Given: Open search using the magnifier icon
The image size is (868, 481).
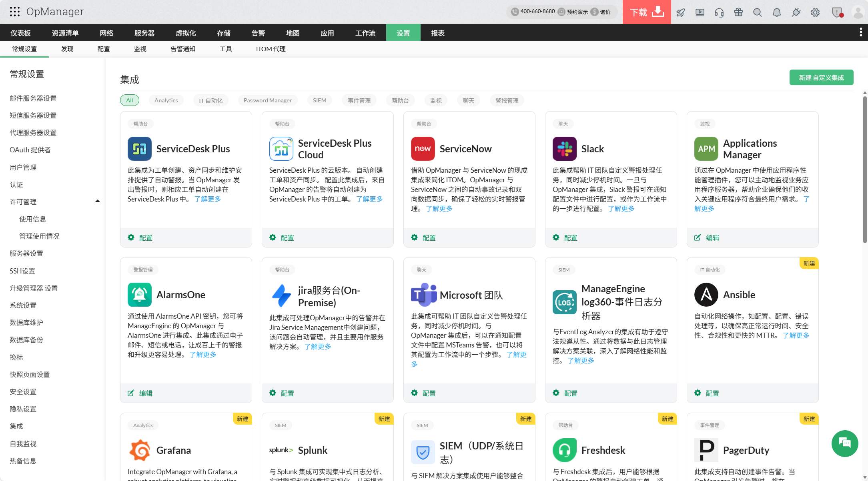Looking at the screenshot, I should (x=757, y=12).
